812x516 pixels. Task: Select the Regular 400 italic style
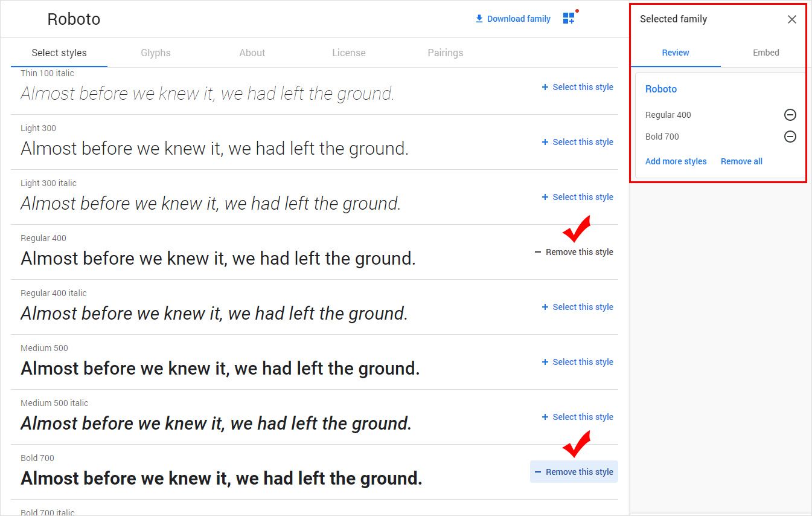[577, 307]
